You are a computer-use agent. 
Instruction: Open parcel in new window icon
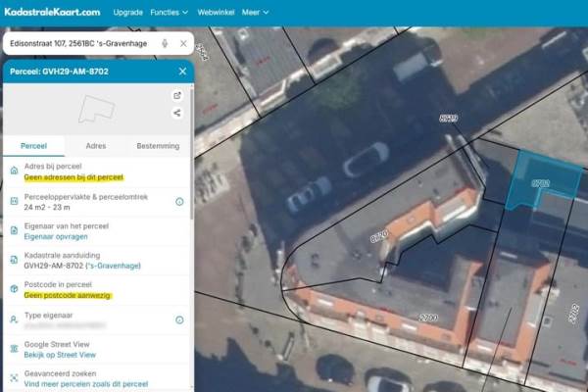click(x=177, y=95)
